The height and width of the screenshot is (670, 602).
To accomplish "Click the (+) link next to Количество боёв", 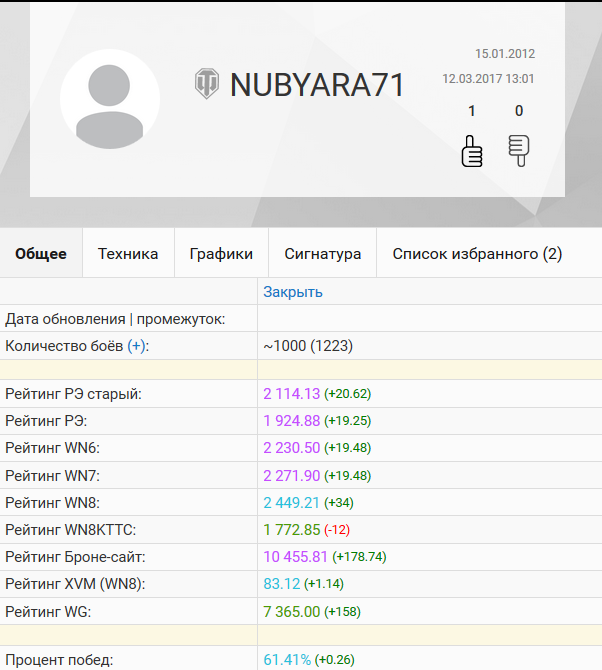I will click(136, 346).
